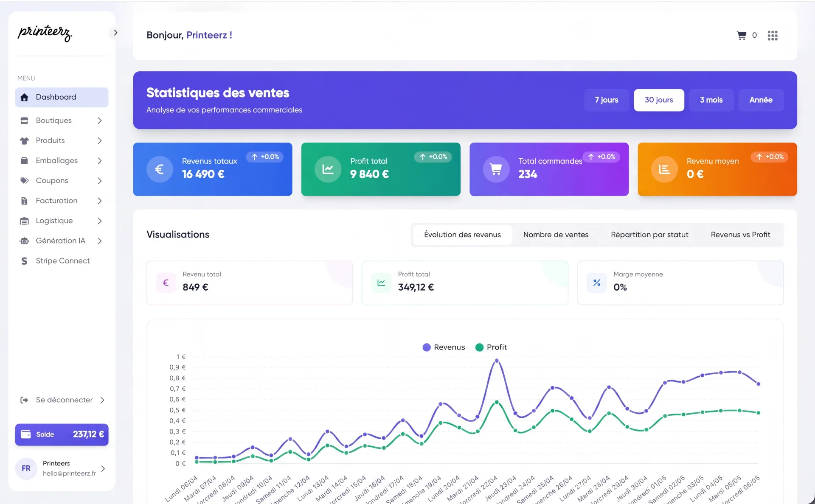Select the 7 jours period
Screen dimensions: 815x504
tap(606, 100)
